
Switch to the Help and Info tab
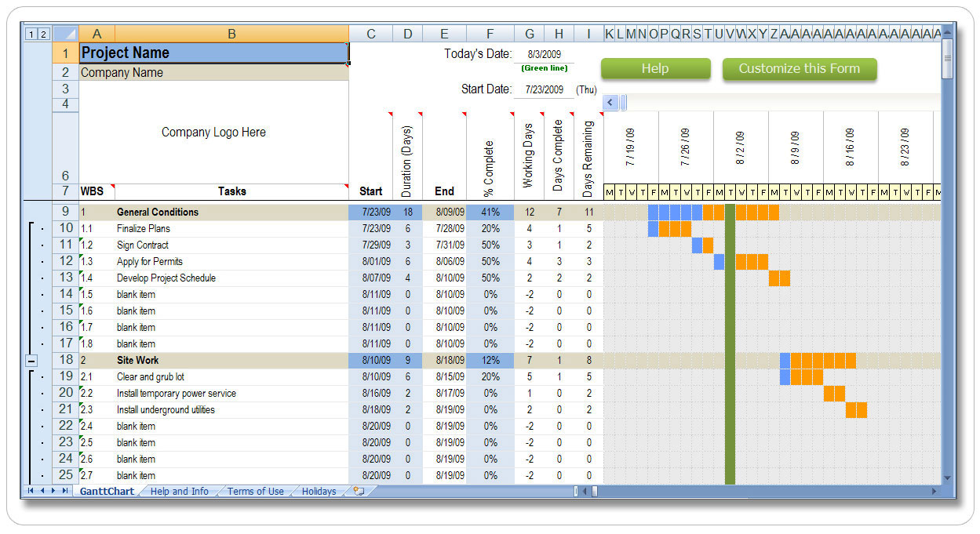click(179, 492)
